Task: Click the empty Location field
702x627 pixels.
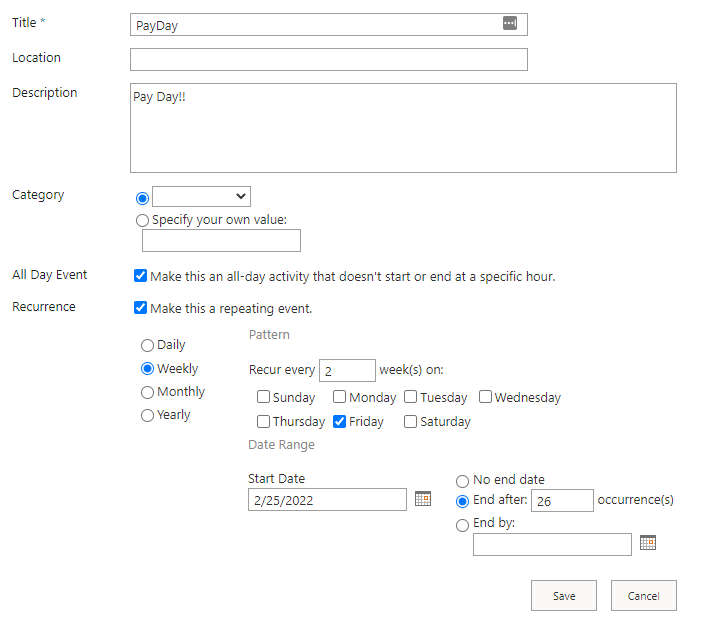Action: coord(329,60)
